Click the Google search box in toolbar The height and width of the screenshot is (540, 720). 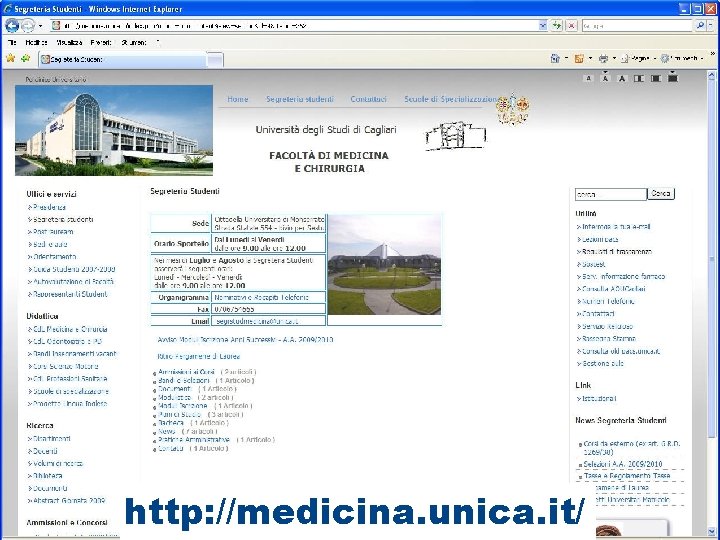click(637, 26)
